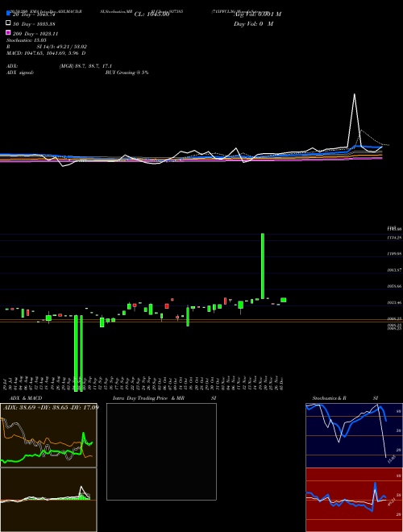Click the 'Intra Day Trading Price & MR' panel title
The width and height of the screenshot is (403, 532).
coord(148,398)
